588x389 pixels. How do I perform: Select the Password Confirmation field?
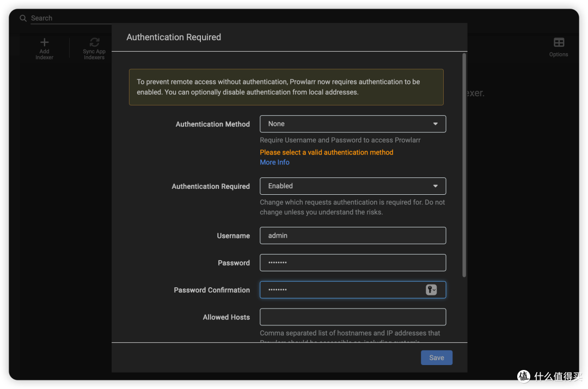point(352,289)
